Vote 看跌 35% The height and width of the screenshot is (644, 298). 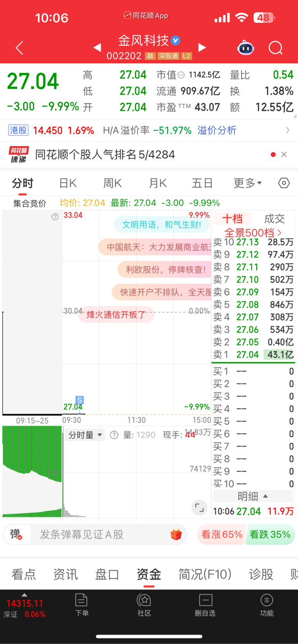(x=270, y=534)
